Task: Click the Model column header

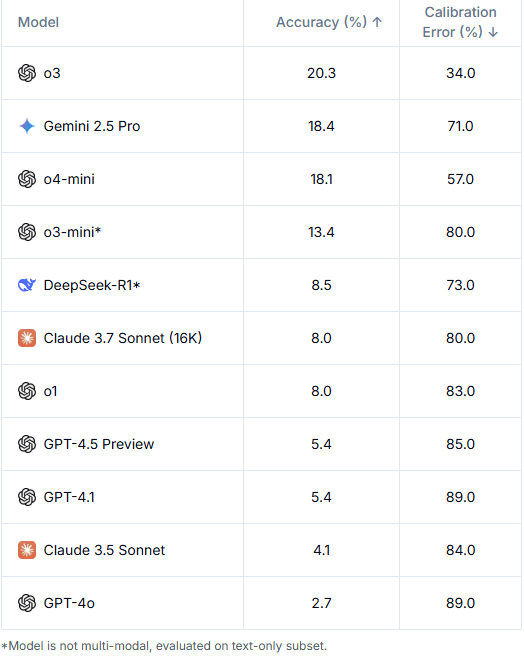Action: 38,22
